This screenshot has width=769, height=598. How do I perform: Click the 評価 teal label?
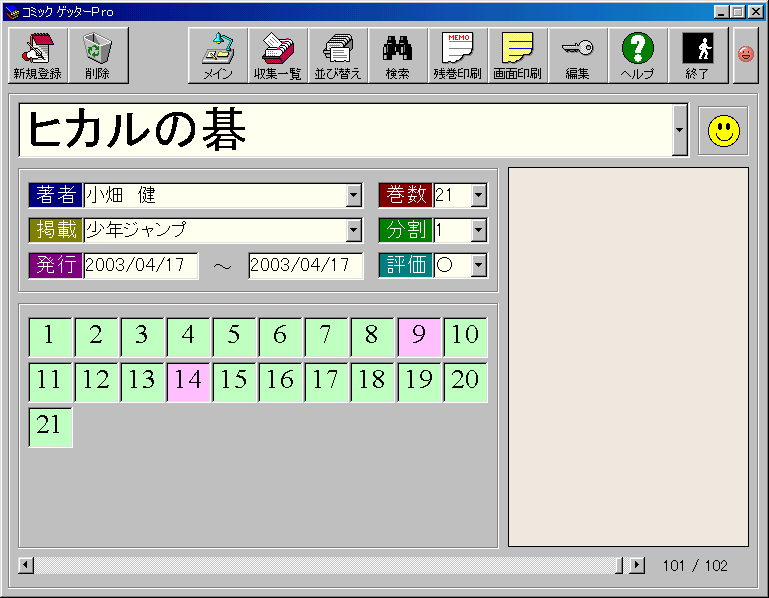click(406, 265)
